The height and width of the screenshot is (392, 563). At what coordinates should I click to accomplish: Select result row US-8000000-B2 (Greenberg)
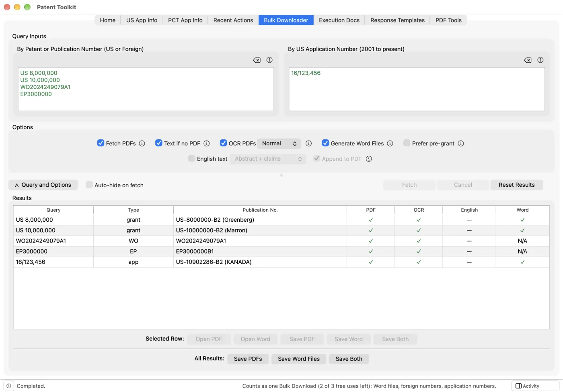pyautogui.click(x=281, y=220)
